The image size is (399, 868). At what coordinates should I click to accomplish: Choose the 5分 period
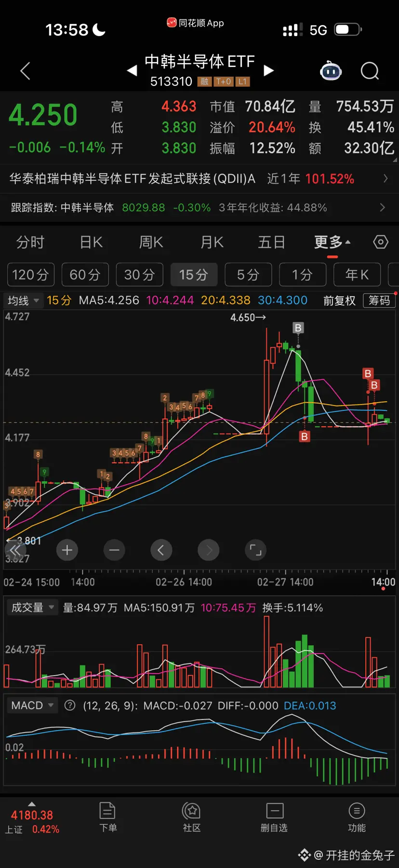pos(248,275)
